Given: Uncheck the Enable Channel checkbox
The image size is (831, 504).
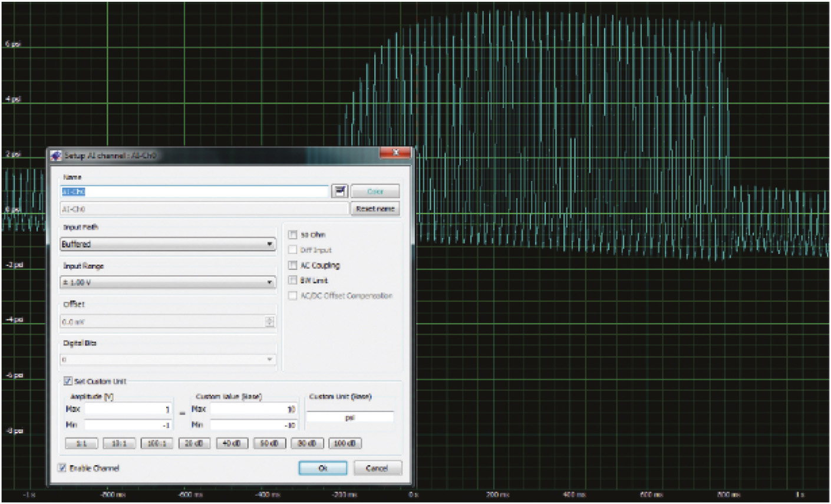Looking at the screenshot, I should click(62, 468).
